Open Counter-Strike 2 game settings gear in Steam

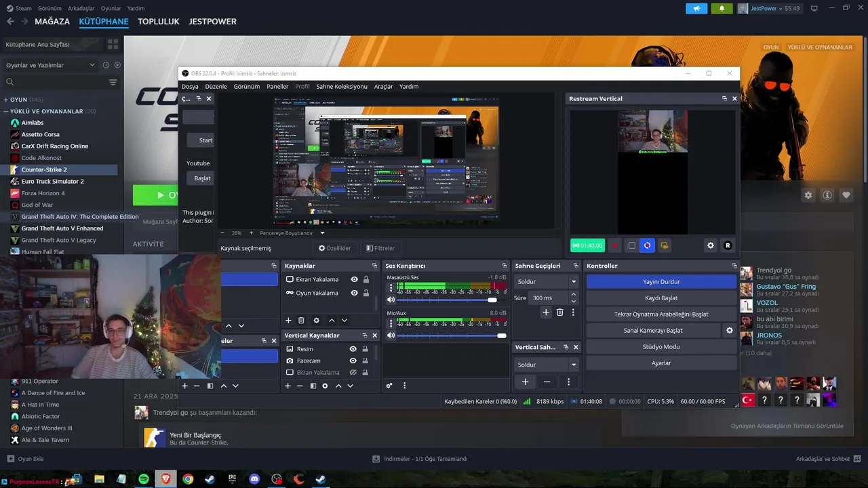(808, 195)
